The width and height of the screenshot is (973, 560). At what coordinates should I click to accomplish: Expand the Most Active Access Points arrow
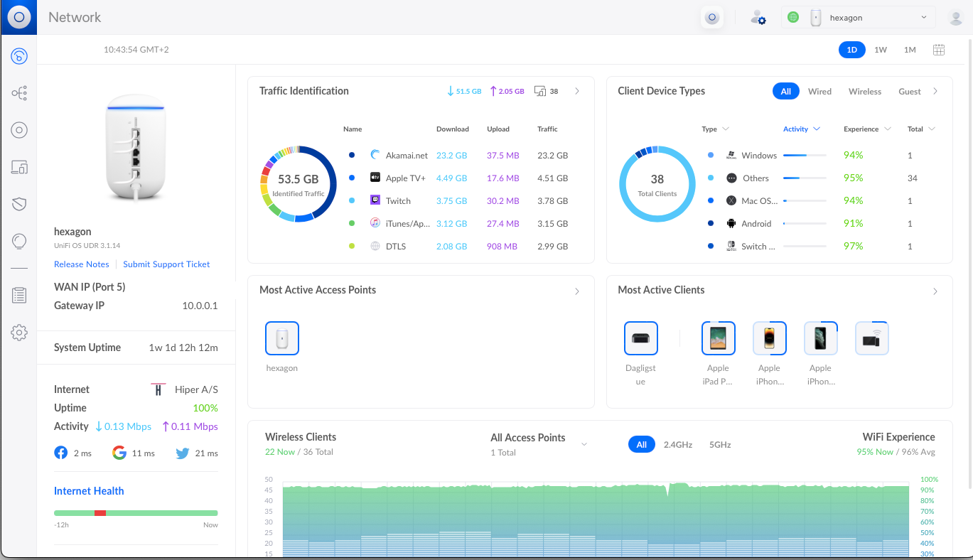[577, 291]
